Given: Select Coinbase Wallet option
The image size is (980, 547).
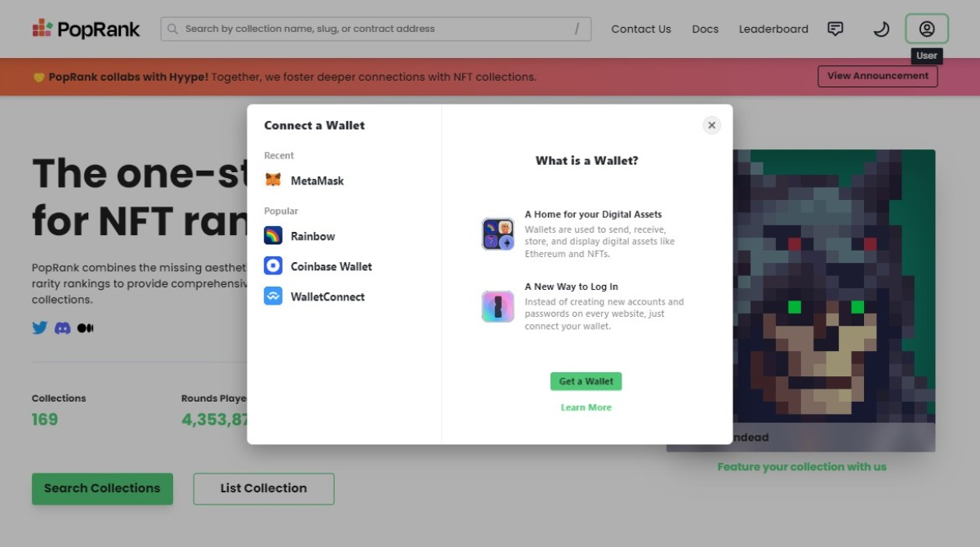Looking at the screenshot, I should [345, 266].
